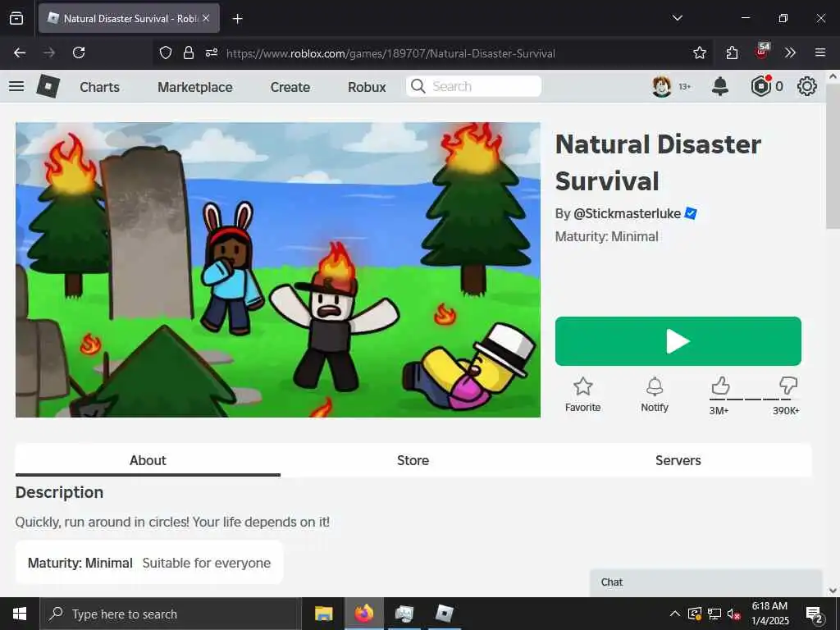Image resolution: width=840 pixels, height=630 pixels.
Task: Click the game thumbnail image
Action: pos(277,270)
